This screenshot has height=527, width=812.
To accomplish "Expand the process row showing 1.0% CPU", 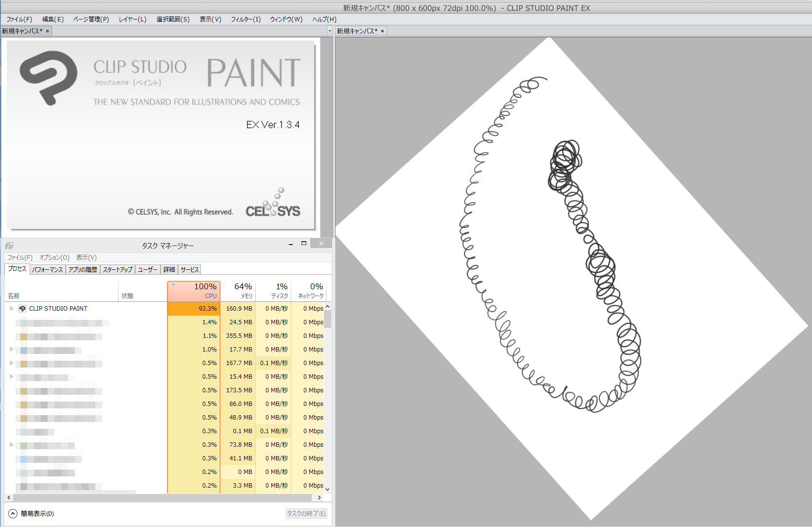I will pyautogui.click(x=12, y=350).
